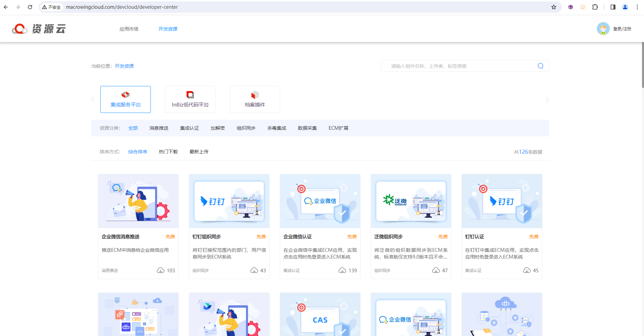Open the browser side panel icon
The height and width of the screenshot is (336, 644).
(x=613, y=7)
